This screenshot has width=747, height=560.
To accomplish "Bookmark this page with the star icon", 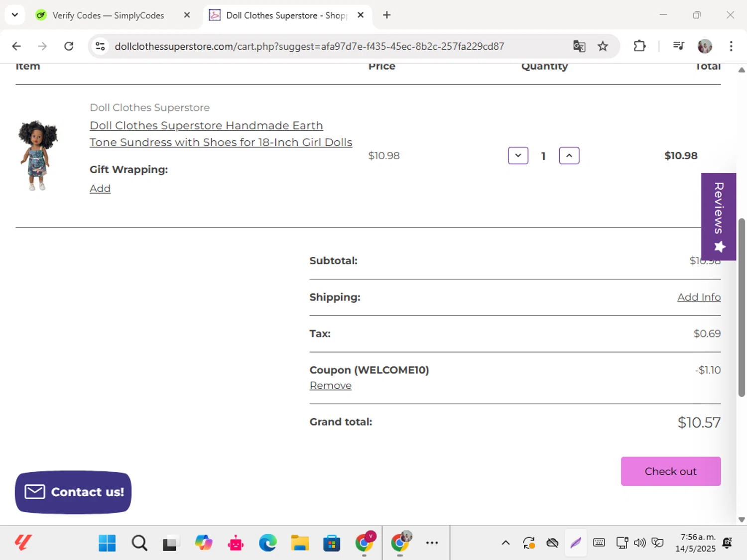I will 603,46.
